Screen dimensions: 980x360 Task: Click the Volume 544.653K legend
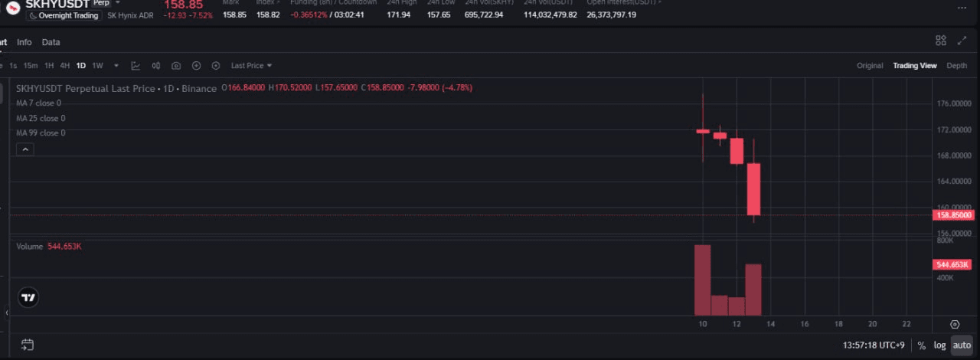[49, 247]
